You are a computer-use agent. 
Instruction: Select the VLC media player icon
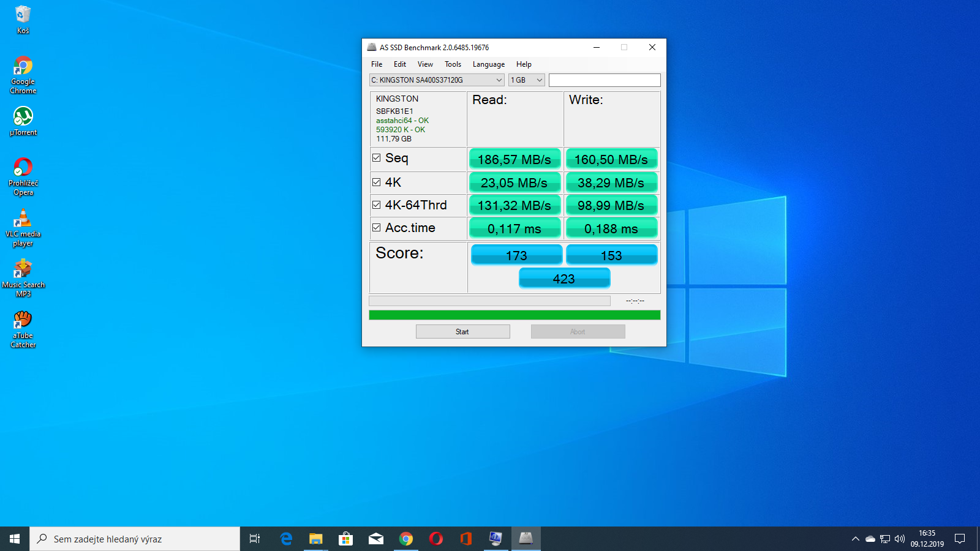coord(23,218)
